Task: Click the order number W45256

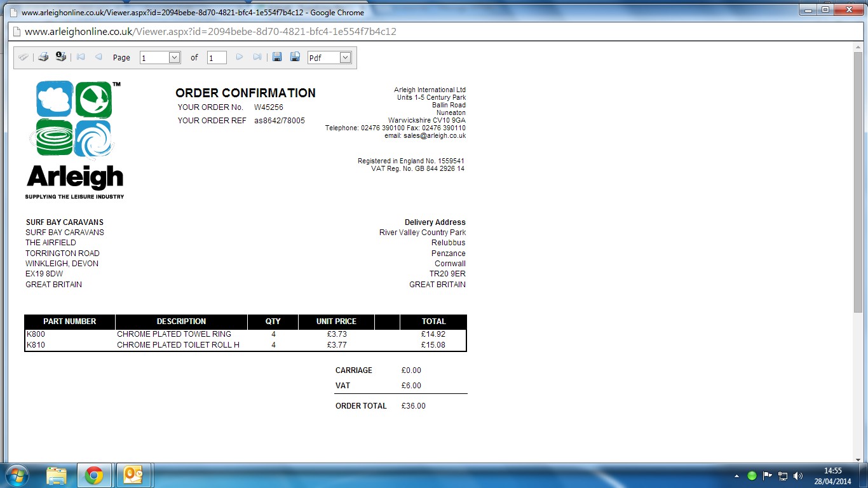Action: coord(269,107)
